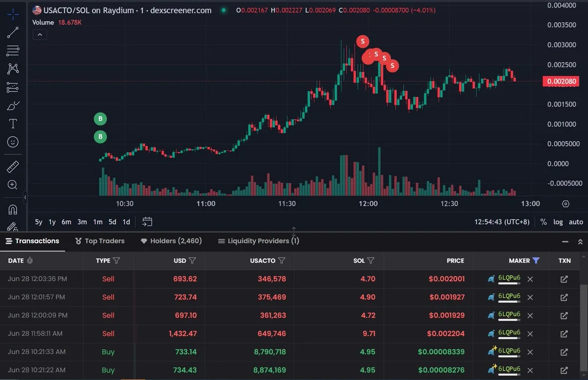Open transaction link for 10:21:22 AM buy
Viewport: 588px width, 380px height.
[x=564, y=370]
